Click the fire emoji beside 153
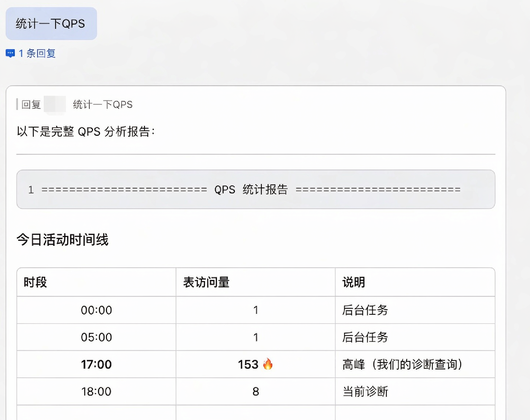 [268, 364]
